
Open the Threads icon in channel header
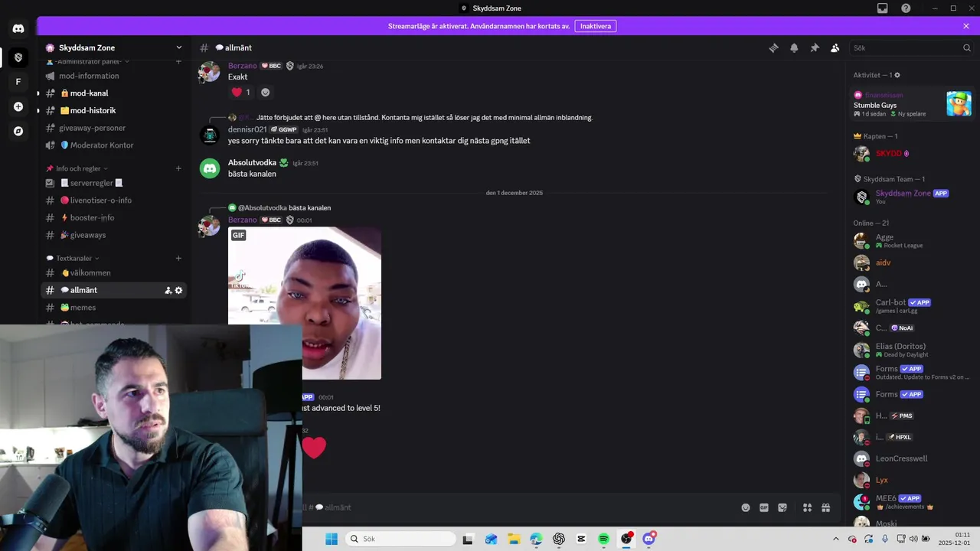coord(773,47)
